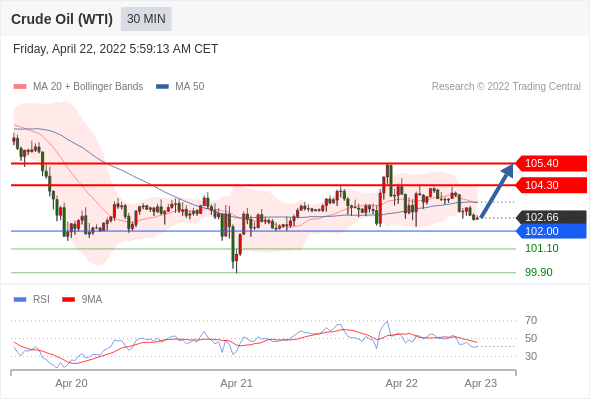Select the Apr 21 date marker
The height and width of the screenshot is (400, 590).
[236, 383]
